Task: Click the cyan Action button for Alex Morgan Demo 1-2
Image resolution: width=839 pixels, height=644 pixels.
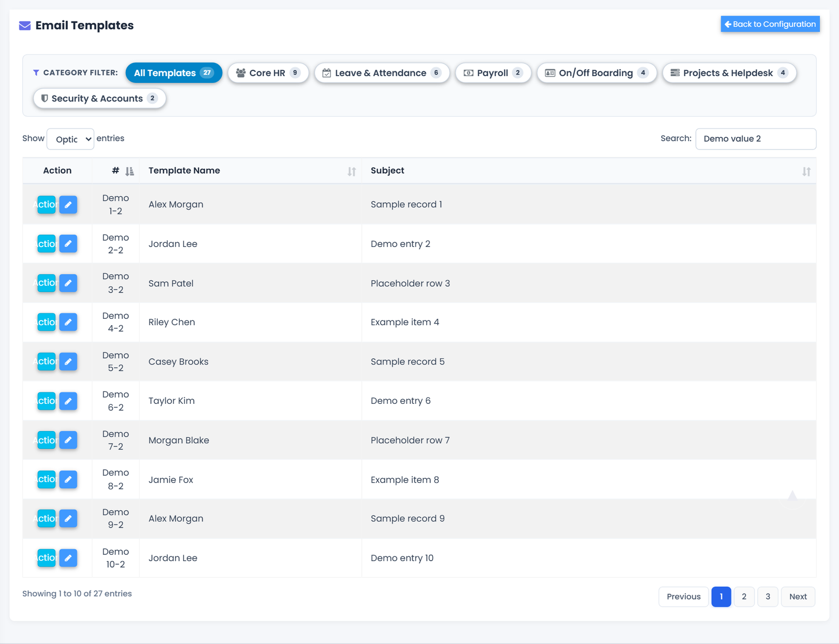Action: coord(47,205)
